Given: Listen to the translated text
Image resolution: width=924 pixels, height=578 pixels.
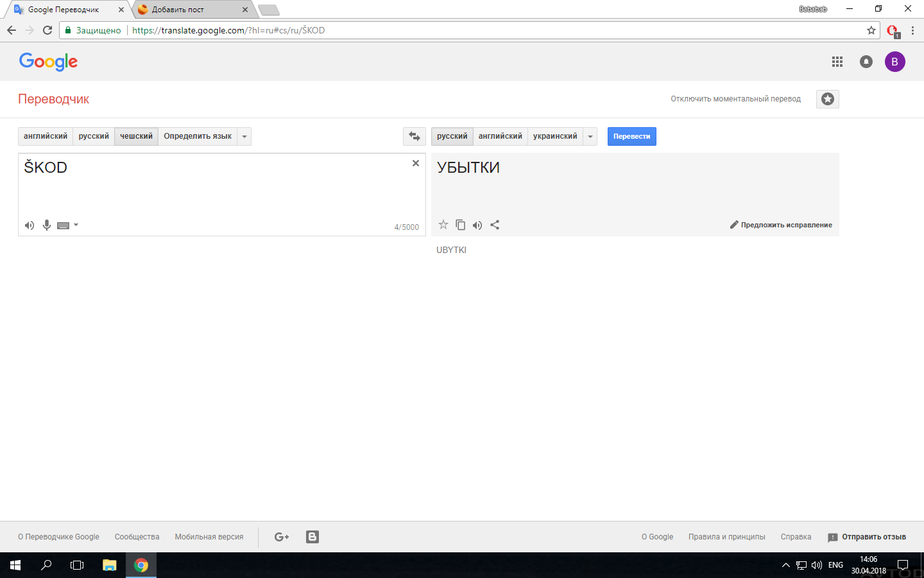Looking at the screenshot, I should coord(477,225).
